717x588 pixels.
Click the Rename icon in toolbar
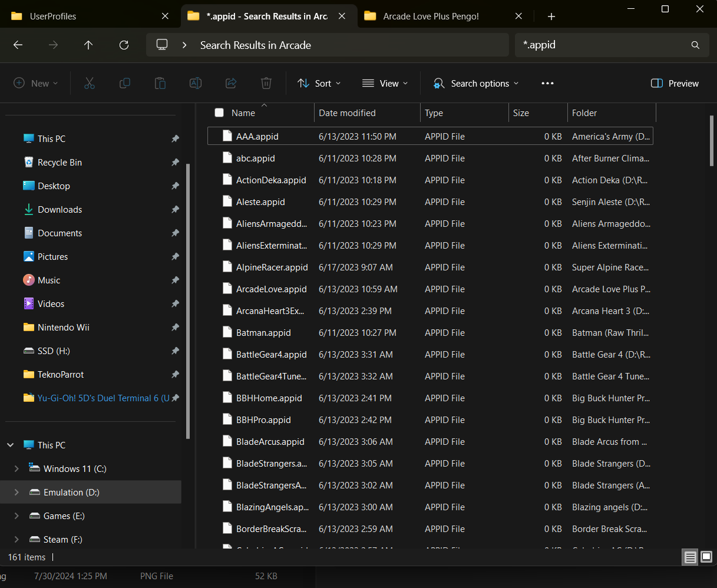click(196, 83)
